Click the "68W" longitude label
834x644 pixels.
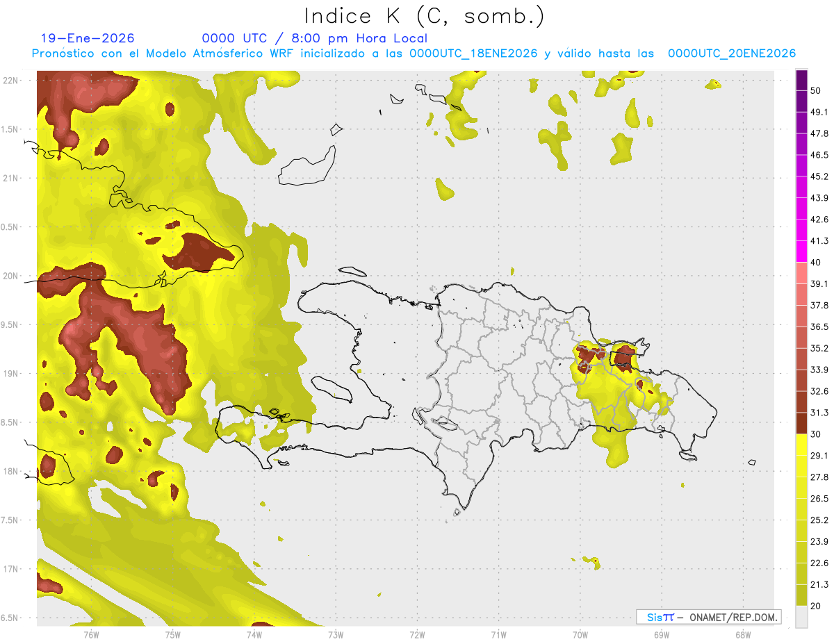click(742, 634)
